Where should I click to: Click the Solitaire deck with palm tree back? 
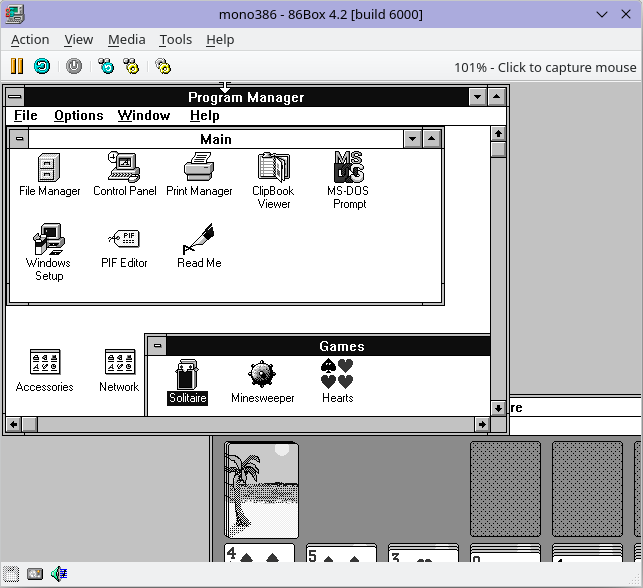click(261, 490)
